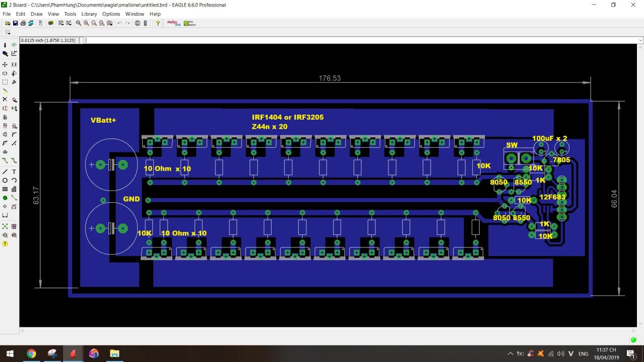The width and height of the screenshot is (644, 362).
Task: Open the yellow Errors tool
Action: coord(5,244)
